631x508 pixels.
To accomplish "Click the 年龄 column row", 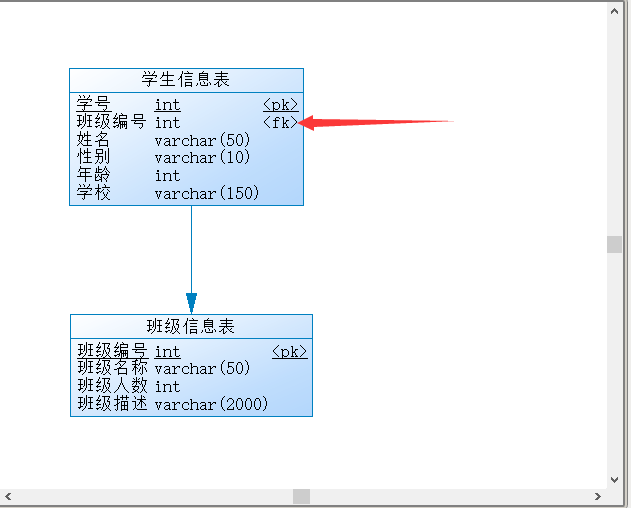I will point(186,175).
